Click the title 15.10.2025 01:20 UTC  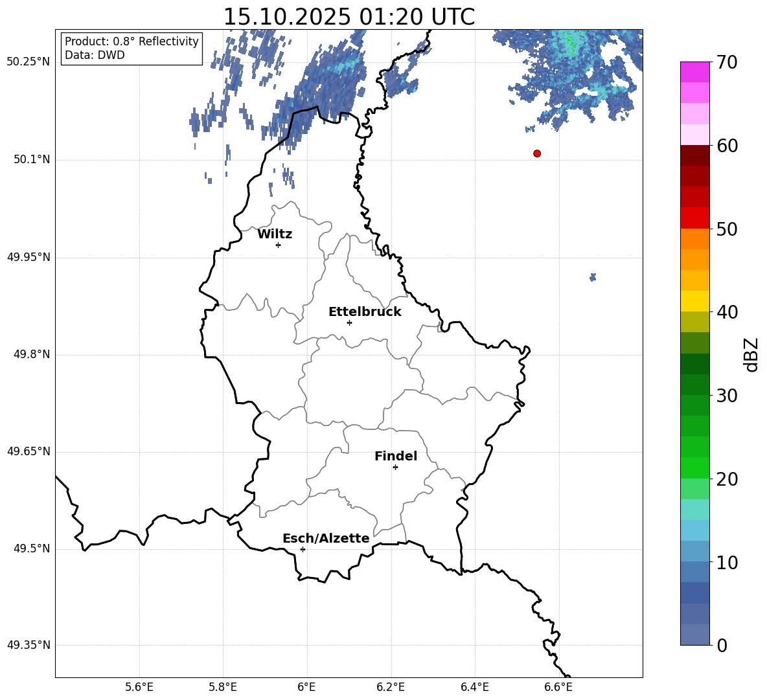[x=349, y=17]
